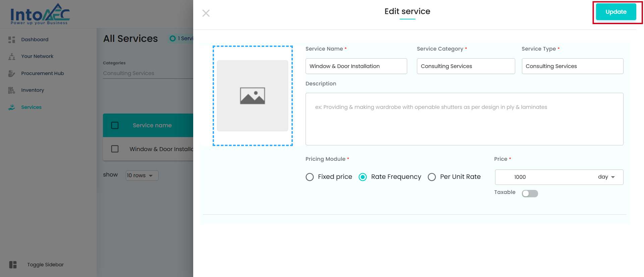Select the Fixed price radio option
This screenshot has height=277, width=644.
click(310, 177)
